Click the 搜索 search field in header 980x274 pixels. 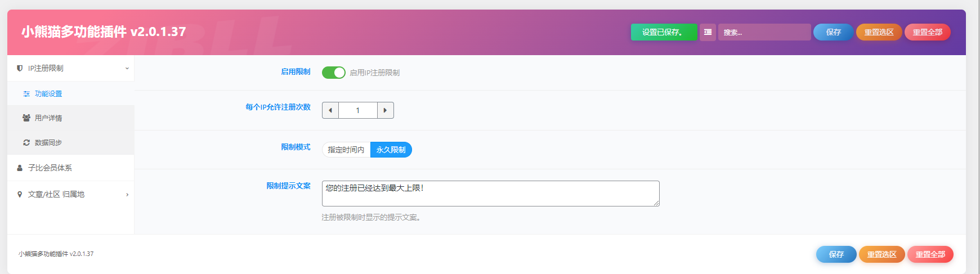pyautogui.click(x=764, y=32)
